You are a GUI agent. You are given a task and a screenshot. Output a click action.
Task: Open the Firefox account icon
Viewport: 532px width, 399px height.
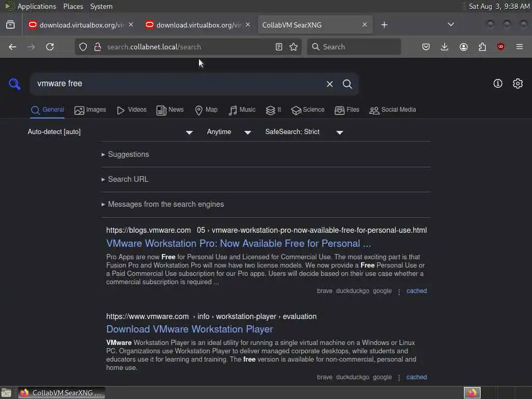coord(463,47)
